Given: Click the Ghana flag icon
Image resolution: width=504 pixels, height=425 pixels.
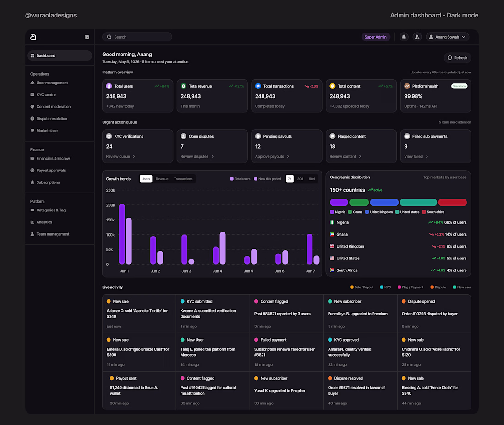Looking at the screenshot, I should (332, 234).
